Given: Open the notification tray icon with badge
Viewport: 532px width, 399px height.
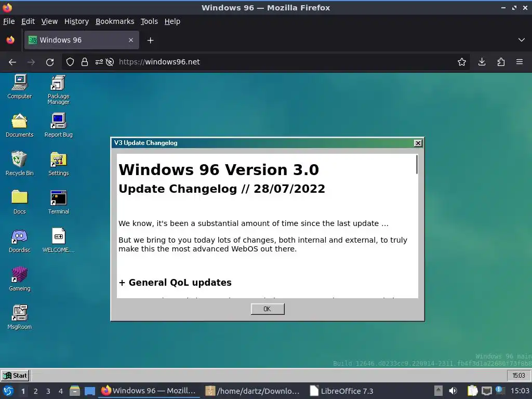Looking at the screenshot, I should click(x=500, y=391).
